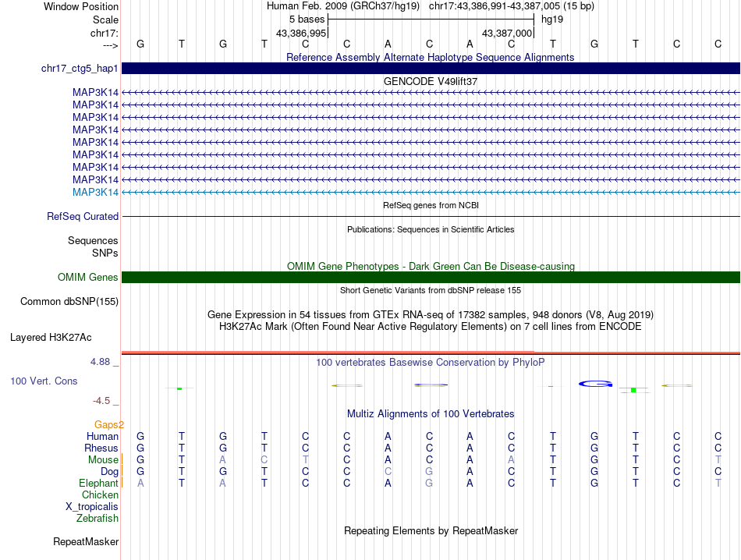This screenshot has height=560, width=741.
Task: Open the GTEx Gene Expression in 54 tissues title
Action: pyautogui.click(x=431, y=315)
